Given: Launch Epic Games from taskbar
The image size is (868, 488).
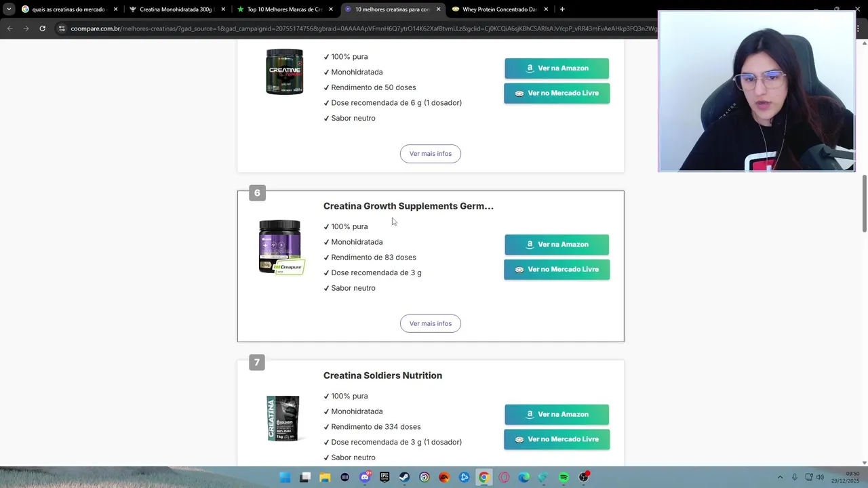Looking at the screenshot, I should click(x=384, y=477).
